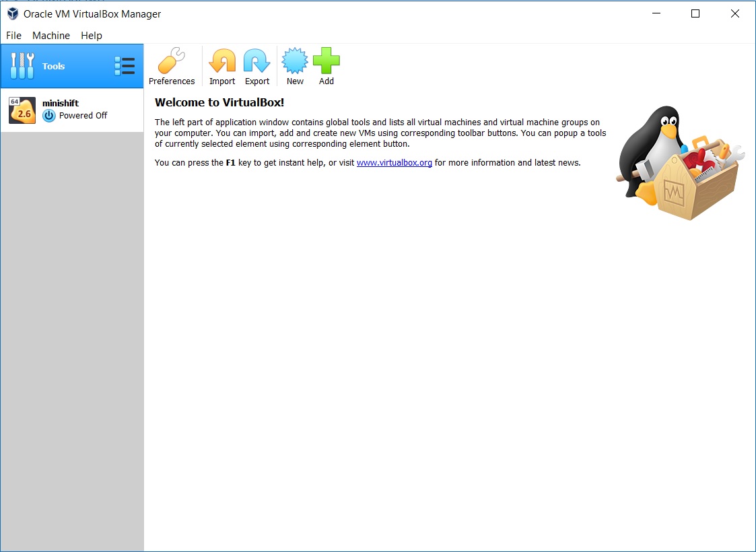This screenshot has height=552, width=756.
Task: Click the minishift Powered Off status icon
Action: click(x=48, y=116)
